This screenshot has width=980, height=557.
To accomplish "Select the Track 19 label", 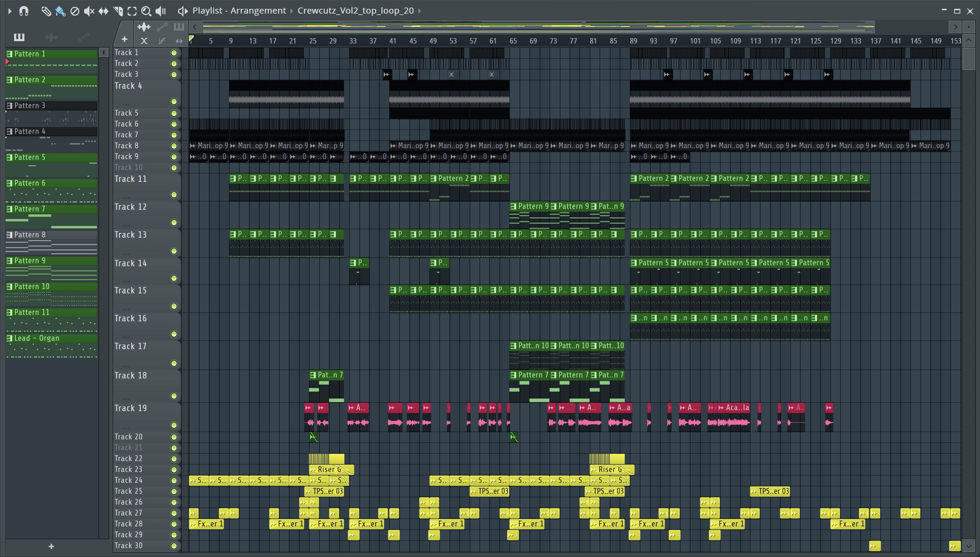I will (x=131, y=408).
